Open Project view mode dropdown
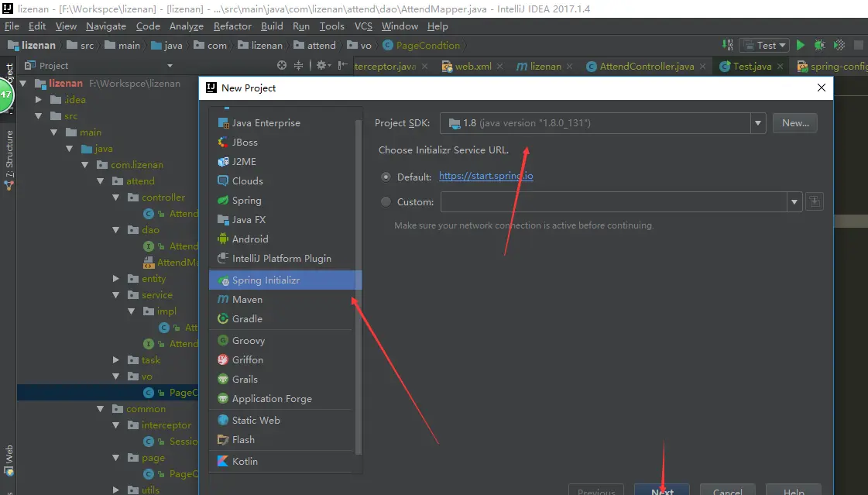Viewport: 868px width, 495px height. pos(170,65)
